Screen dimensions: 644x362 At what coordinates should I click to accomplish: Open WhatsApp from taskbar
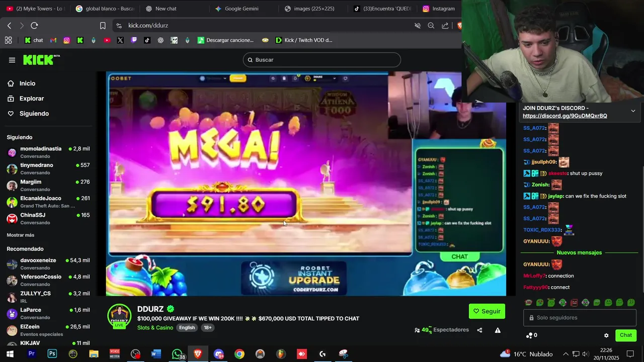point(177,354)
